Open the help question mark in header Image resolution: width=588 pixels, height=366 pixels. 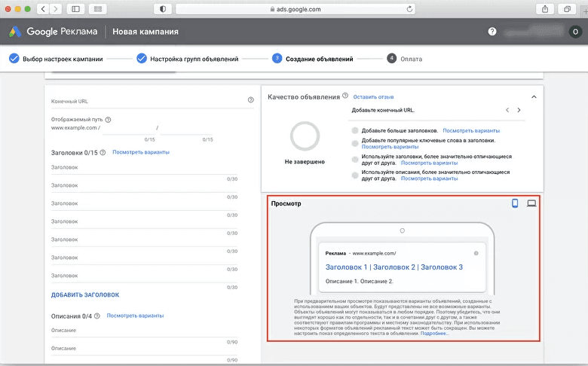pyautogui.click(x=492, y=32)
